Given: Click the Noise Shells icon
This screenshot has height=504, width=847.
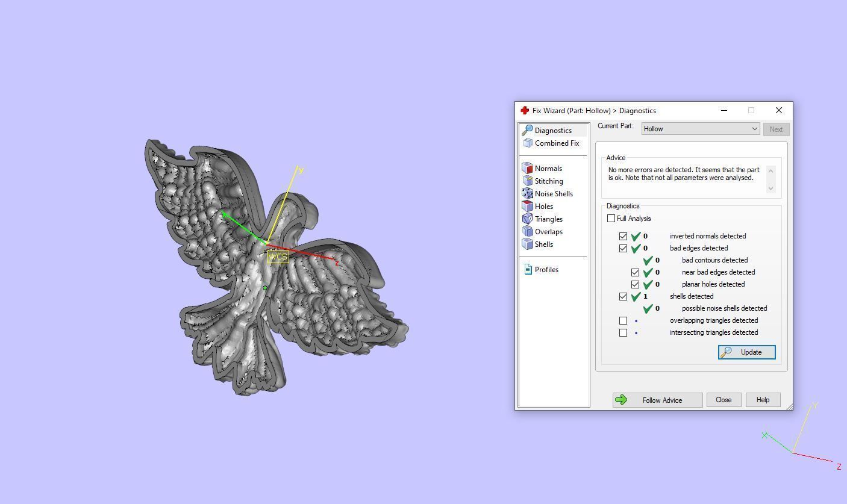Looking at the screenshot, I should (x=527, y=193).
